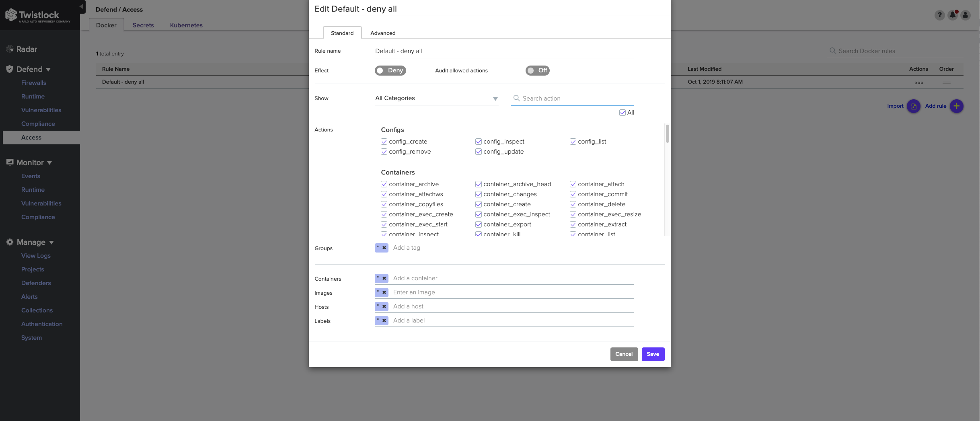
Task: Uncheck the config_create checkbox
Action: (x=384, y=142)
